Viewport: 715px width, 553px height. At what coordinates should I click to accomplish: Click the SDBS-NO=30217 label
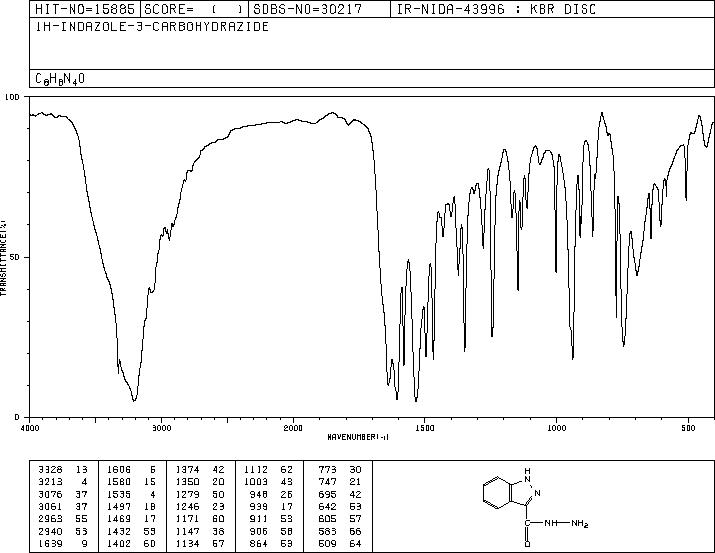308,9
